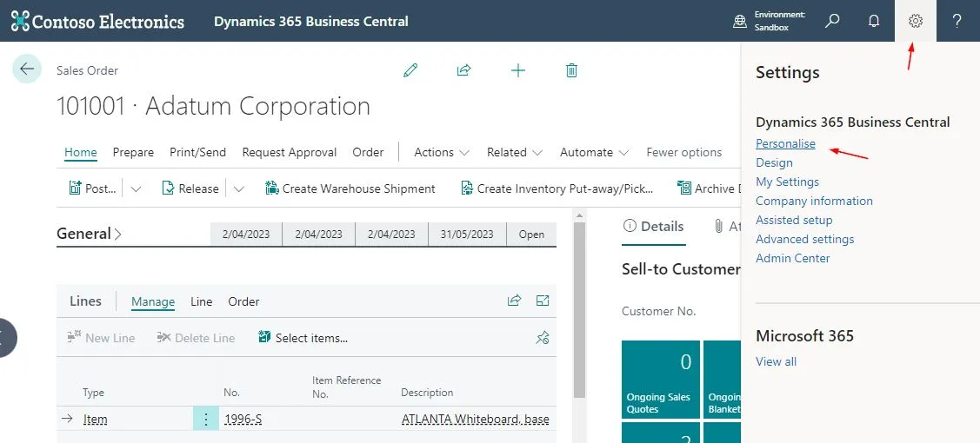Click the Post... action
This screenshot has width=980, height=443.
tap(92, 188)
